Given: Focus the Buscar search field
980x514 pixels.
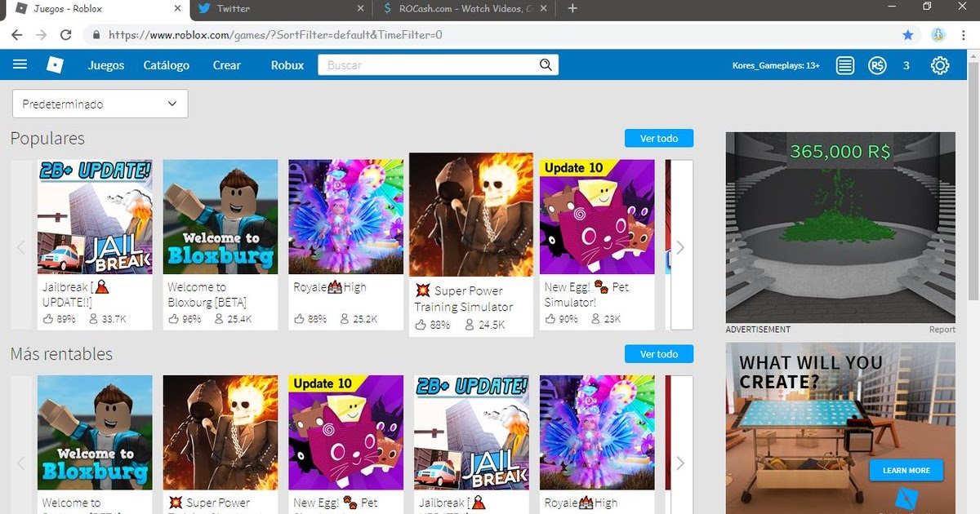Looking at the screenshot, I should 429,65.
